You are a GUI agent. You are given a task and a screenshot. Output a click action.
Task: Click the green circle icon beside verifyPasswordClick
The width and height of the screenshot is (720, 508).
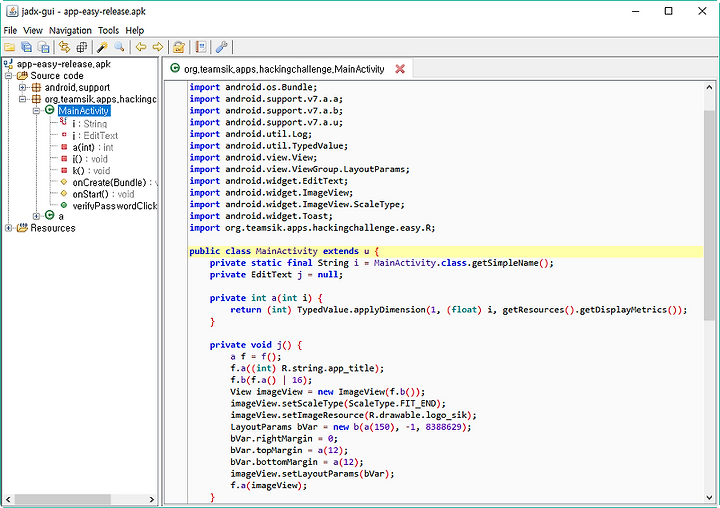tap(64, 205)
